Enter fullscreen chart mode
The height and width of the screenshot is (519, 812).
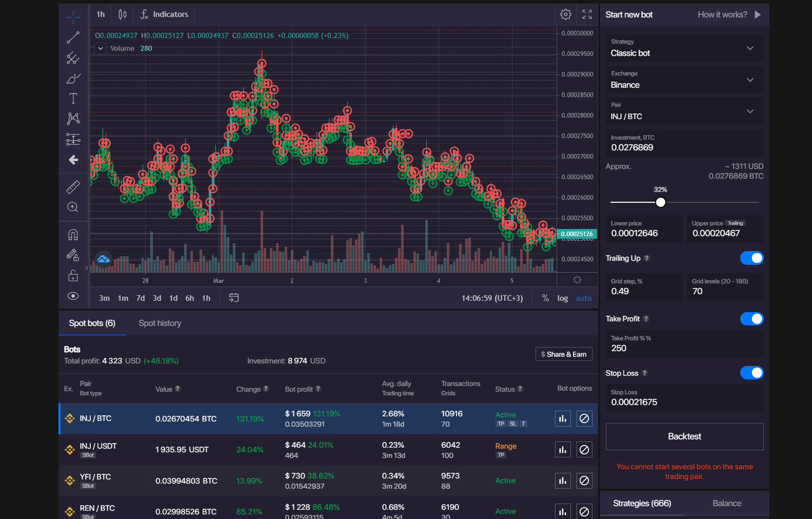point(587,14)
